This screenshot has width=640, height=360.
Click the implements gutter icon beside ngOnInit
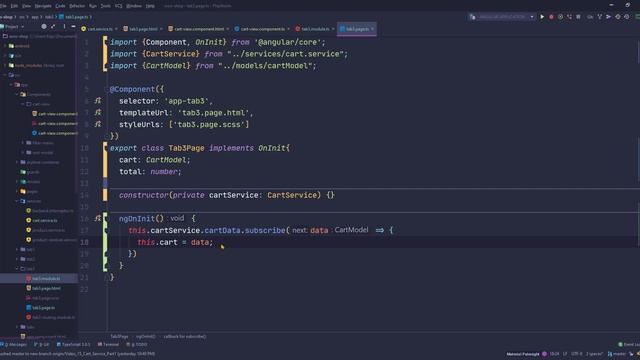pyautogui.click(x=98, y=218)
